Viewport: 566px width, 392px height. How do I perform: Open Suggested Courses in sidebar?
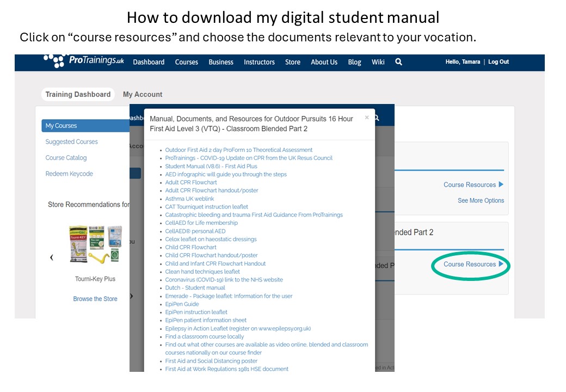71,142
